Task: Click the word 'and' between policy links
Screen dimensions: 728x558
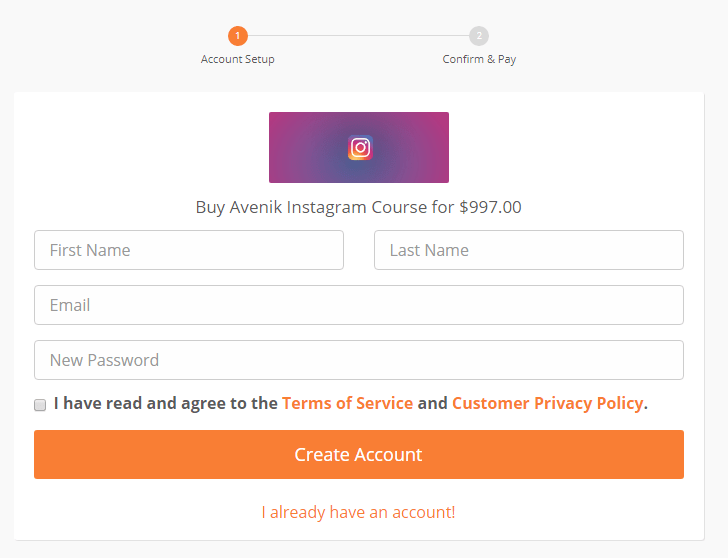Action: click(432, 404)
